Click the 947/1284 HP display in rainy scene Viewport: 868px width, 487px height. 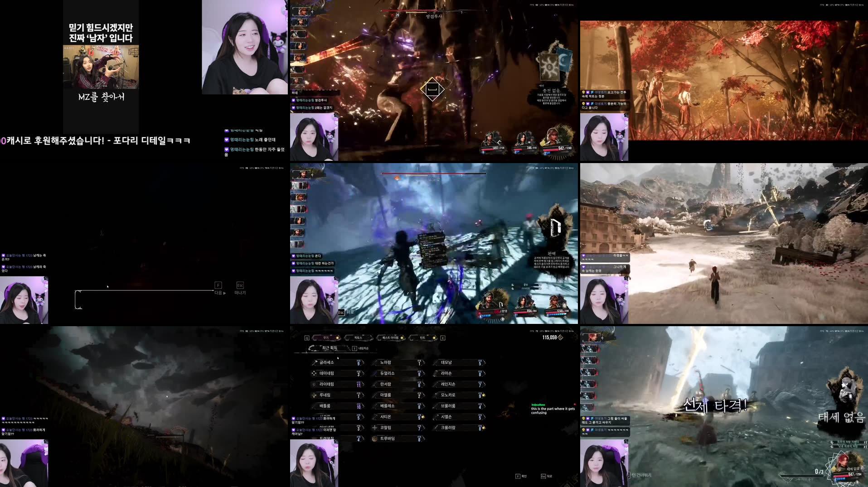click(x=854, y=474)
